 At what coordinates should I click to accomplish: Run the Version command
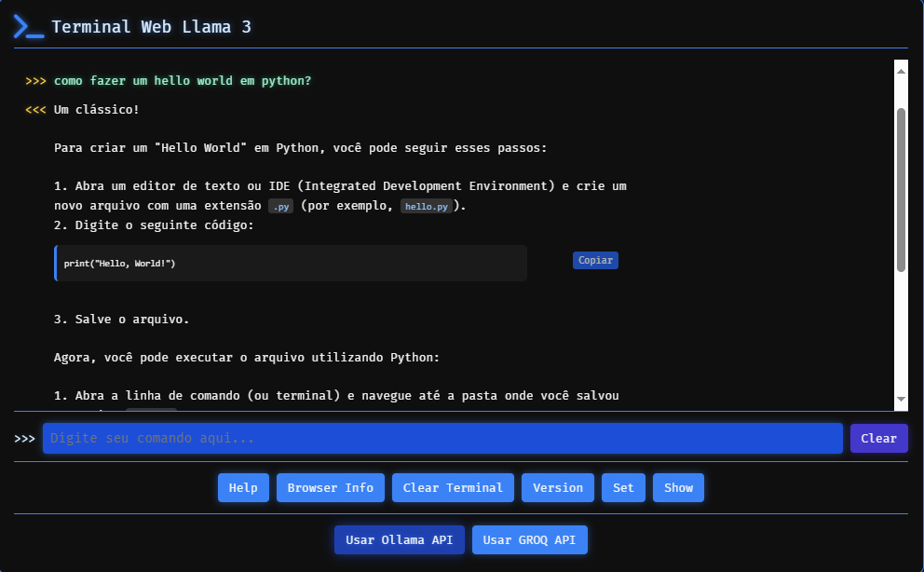tap(557, 488)
